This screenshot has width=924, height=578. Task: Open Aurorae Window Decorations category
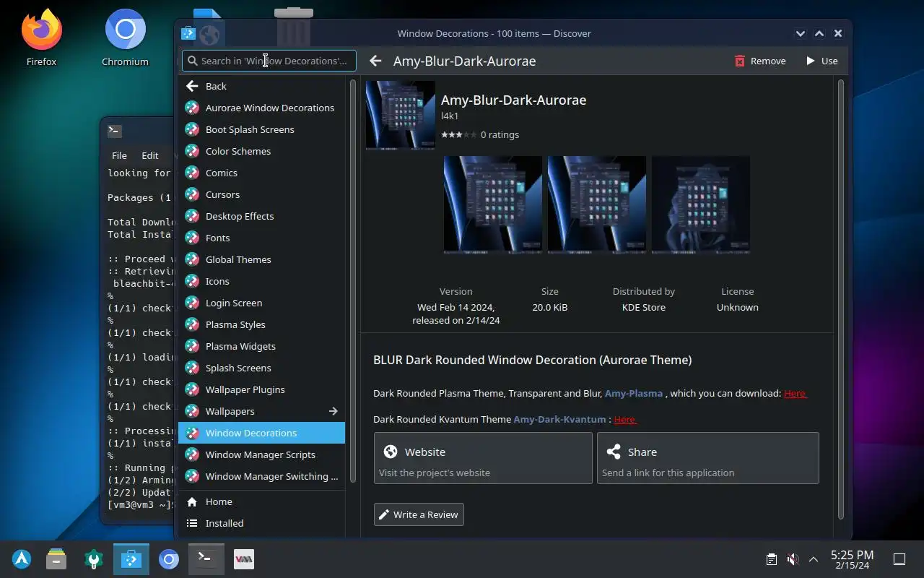click(x=261, y=108)
